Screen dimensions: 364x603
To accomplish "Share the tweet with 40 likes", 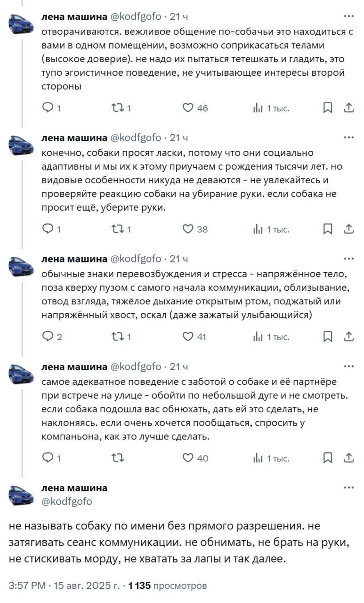I will tap(348, 457).
